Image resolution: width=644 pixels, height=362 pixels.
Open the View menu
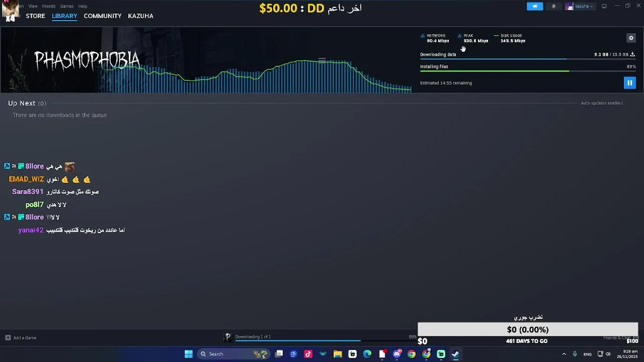point(33,6)
